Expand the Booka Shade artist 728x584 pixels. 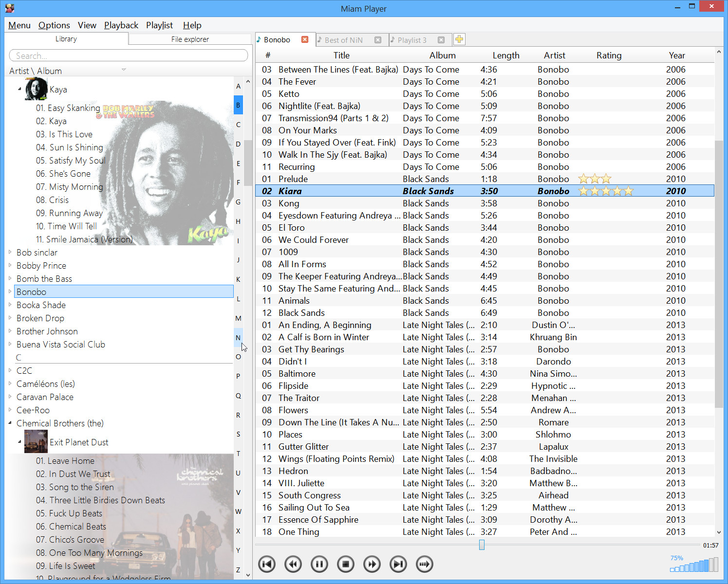[10, 304]
